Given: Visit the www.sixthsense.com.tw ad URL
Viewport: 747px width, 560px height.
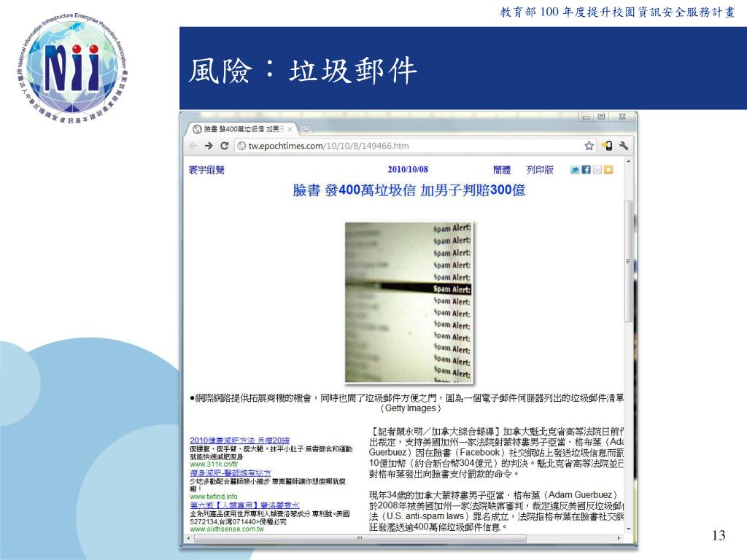Looking at the screenshot, I should click(227, 529).
